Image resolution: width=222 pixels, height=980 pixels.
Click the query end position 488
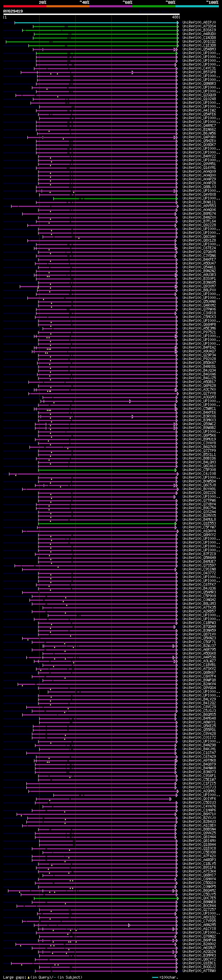(175, 17)
